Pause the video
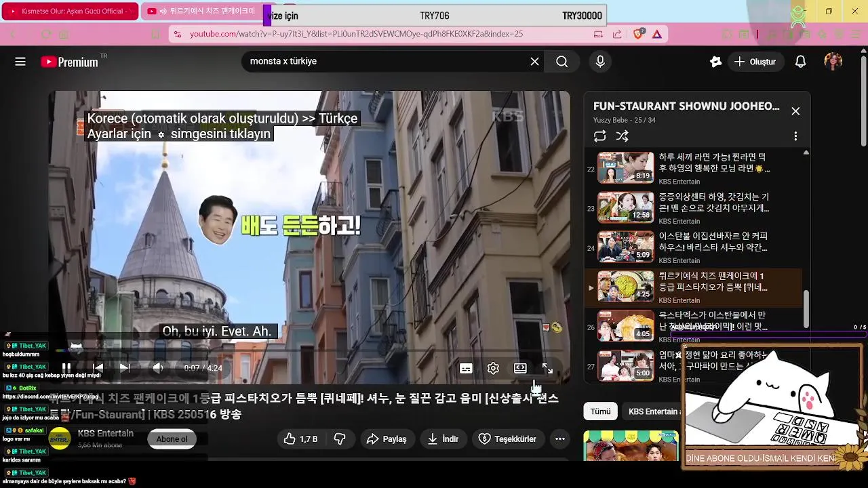The image size is (868, 488). point(66,367)
